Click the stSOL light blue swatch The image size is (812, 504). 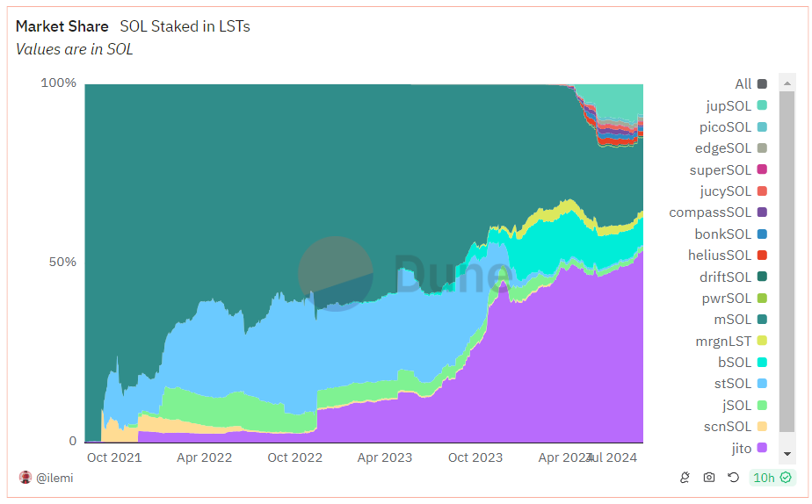(x=762, y=384)
